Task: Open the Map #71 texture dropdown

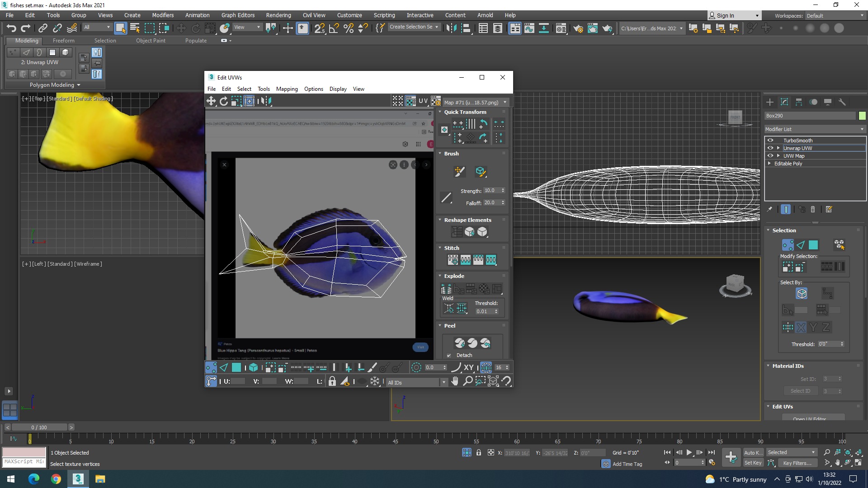Action: [x=476, y=103]
